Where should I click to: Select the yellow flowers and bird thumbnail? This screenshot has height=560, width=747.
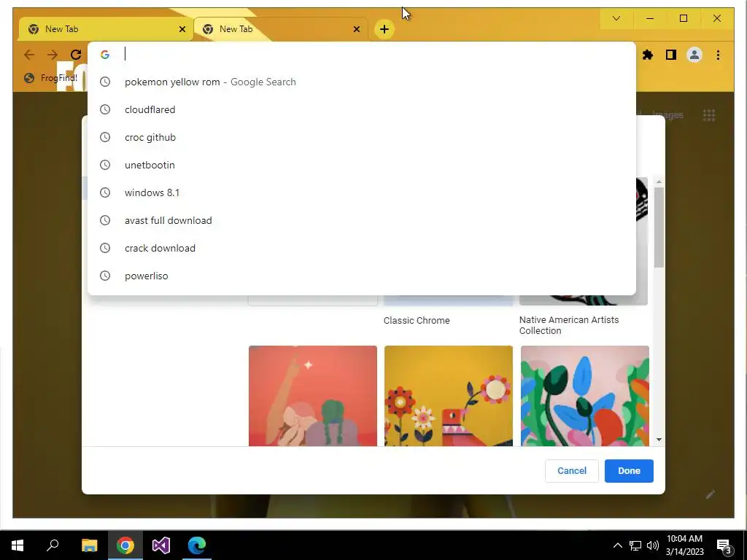point(449,396)
